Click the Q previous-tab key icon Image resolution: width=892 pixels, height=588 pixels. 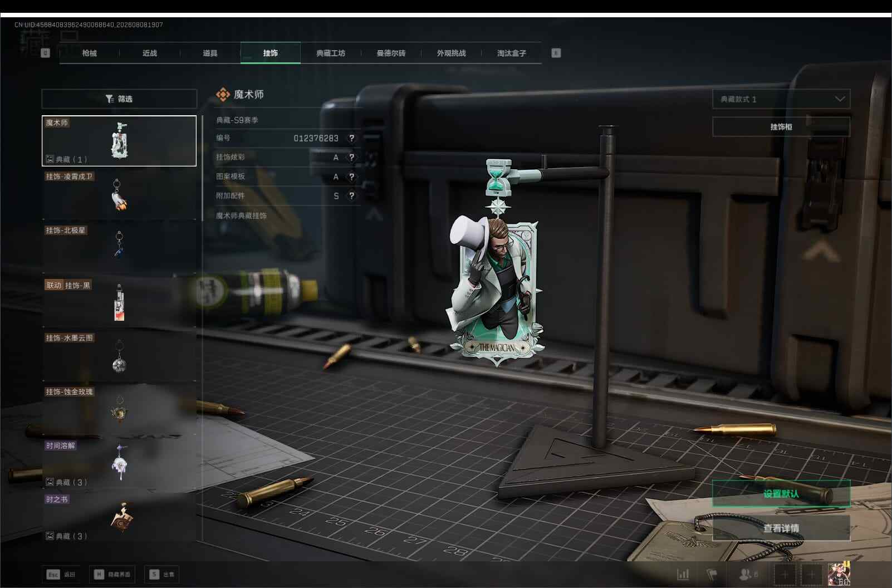[x=46, y=53]
